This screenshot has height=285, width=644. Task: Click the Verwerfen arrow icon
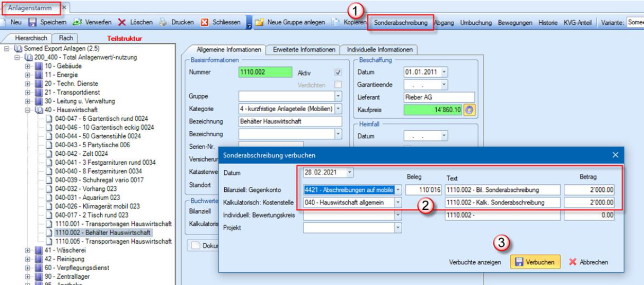77,23
